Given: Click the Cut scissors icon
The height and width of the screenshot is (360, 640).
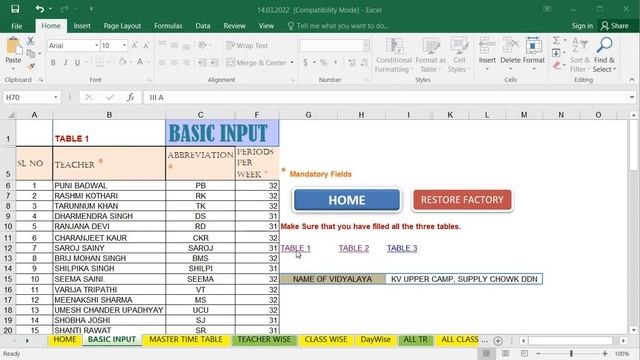Looking at the screenshot, I should click(x=31, y=41).
